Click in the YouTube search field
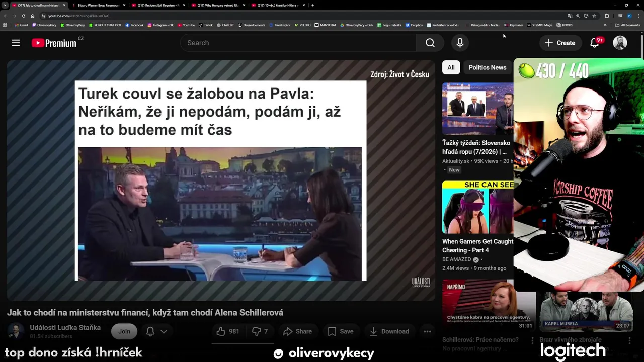The height and width of the screenshot is (362, 644). (x=298, y=43)
